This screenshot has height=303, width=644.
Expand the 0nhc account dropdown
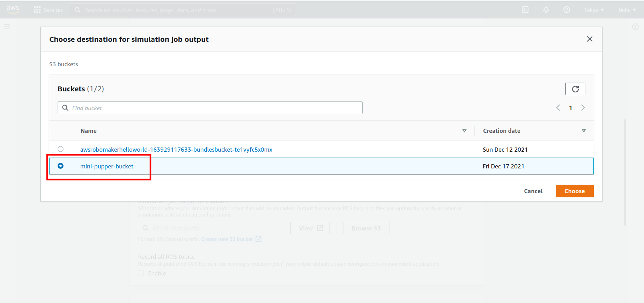tap(627, 10)
